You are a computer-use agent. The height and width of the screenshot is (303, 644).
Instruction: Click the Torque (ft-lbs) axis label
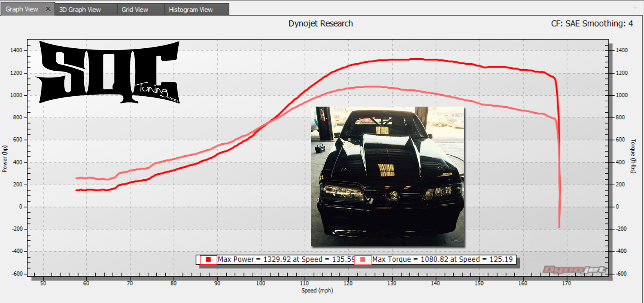(633, 156)
